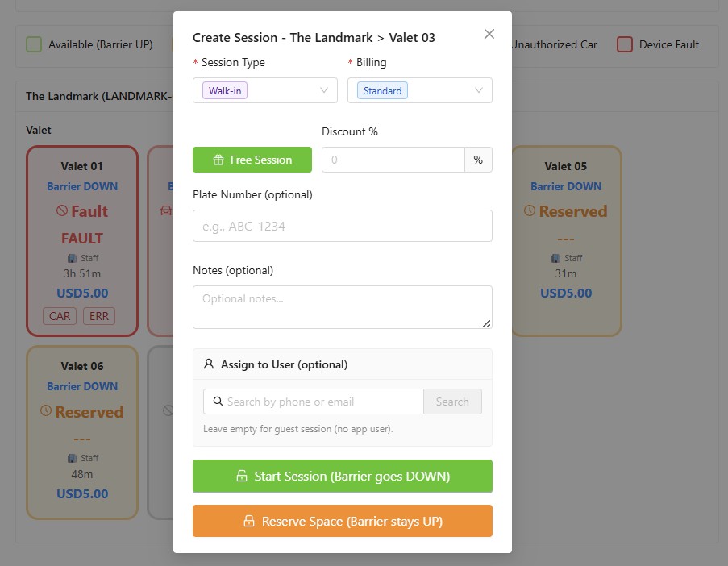Image resolution: width=728 pixels, height=566 pixels.
Task: Click the Search button for user lookup
Action: coord(452,402)
